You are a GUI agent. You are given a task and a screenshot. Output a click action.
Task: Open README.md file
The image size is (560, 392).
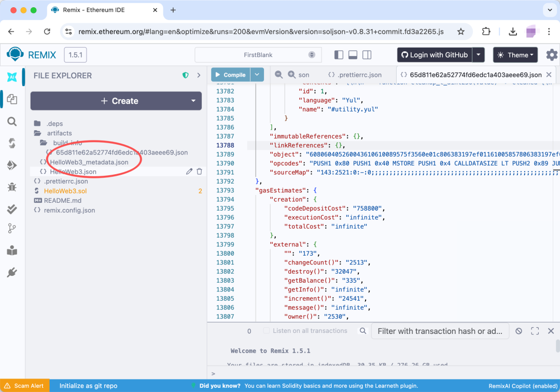[63, 200]
